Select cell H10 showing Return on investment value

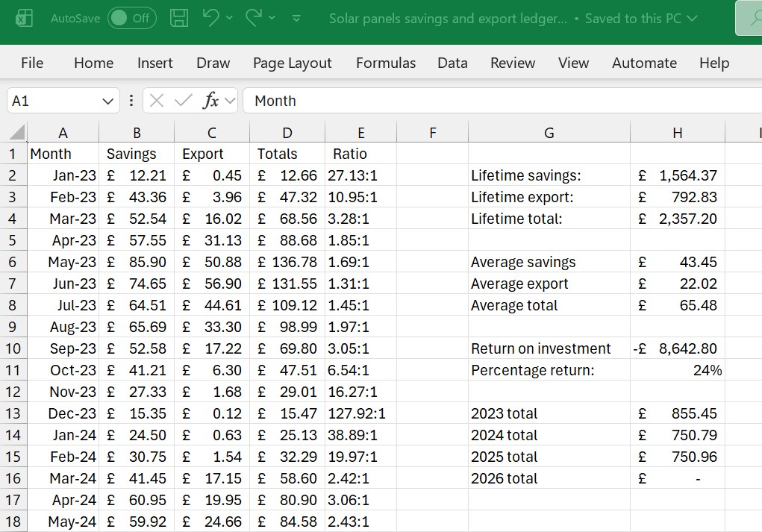click(677, 348)
